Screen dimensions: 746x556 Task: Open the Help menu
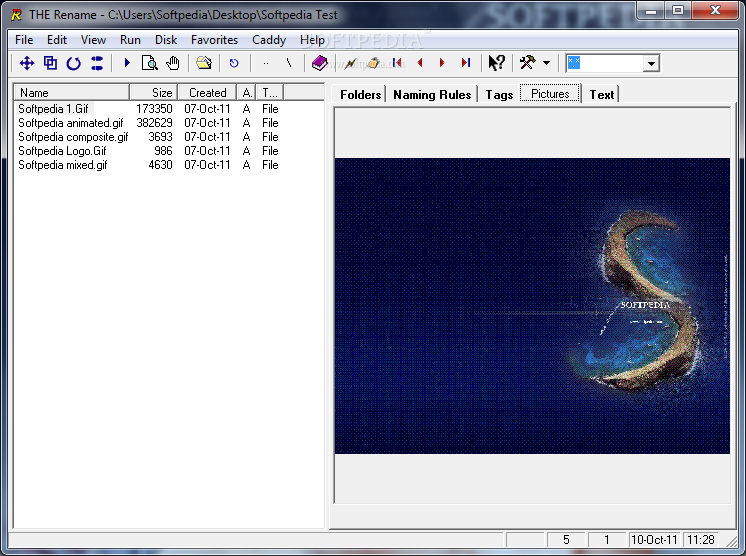click(312, 40)
